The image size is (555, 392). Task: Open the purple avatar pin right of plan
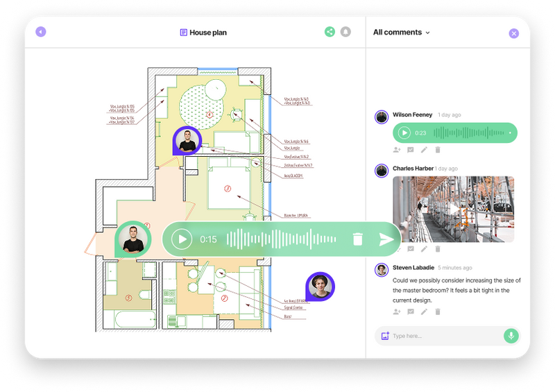click(x=321, y=287)
